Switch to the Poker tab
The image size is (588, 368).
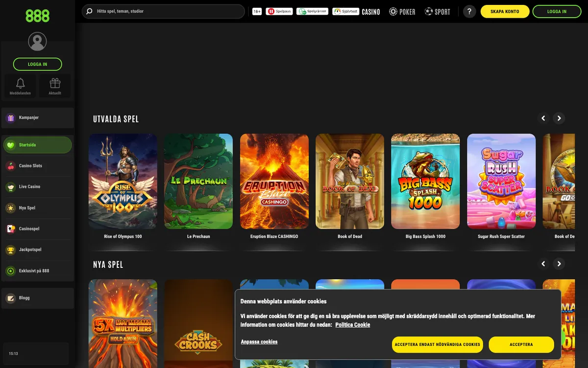coord(402,12)
